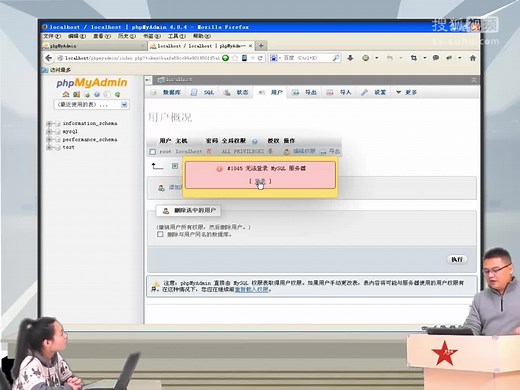Open the Status (状态) tab
The height and width of the screenshot is (390, 520).
click(x=236, y=92)
